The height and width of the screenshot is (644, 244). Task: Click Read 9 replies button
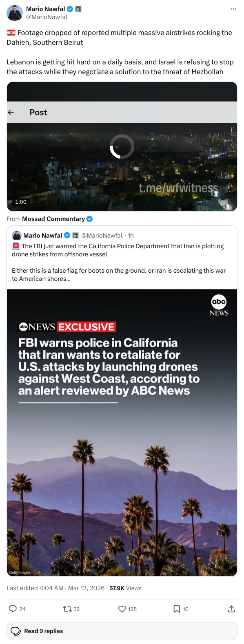[x=122, y=631]
